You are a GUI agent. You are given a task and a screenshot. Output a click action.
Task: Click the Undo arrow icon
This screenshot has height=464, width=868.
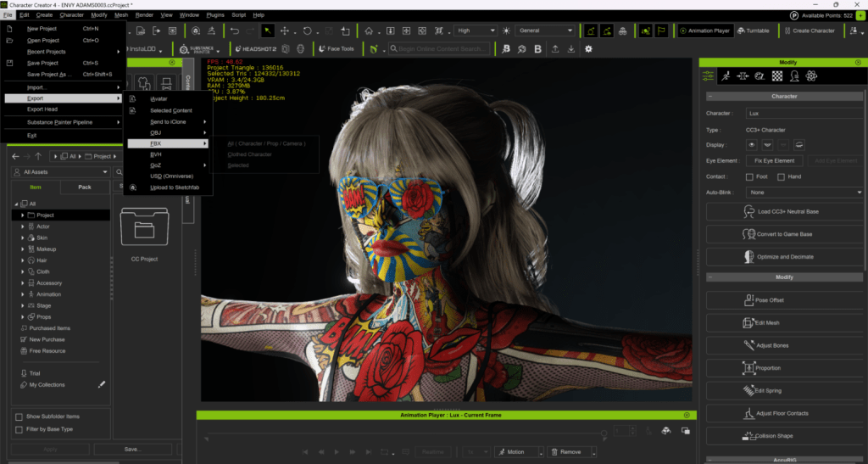235,31
